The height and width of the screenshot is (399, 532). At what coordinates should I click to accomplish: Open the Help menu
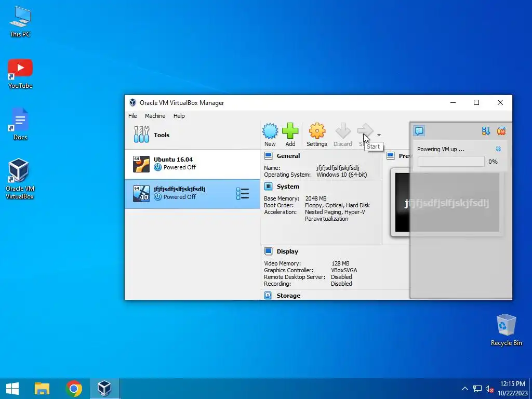[x=179, y=116]
